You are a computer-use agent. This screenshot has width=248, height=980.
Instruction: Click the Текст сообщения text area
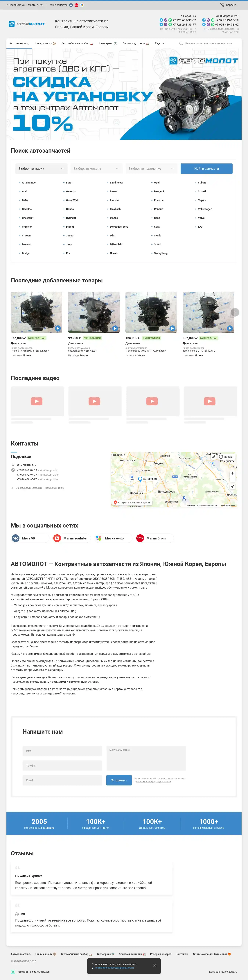tap(146, 758)
